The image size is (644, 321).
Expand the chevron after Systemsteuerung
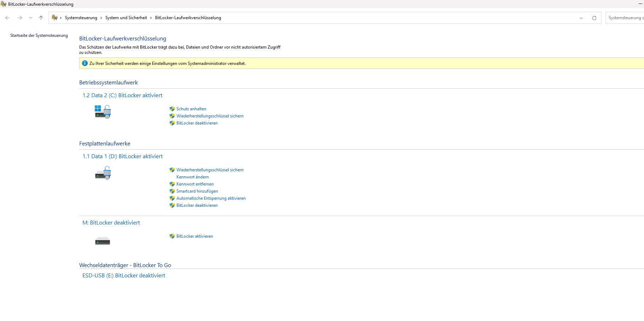(101, 18)
